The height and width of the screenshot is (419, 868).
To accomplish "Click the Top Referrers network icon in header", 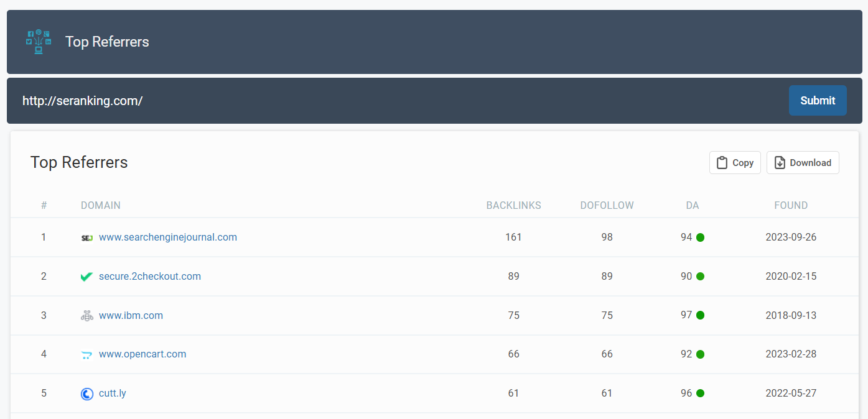I will point(39,42).
